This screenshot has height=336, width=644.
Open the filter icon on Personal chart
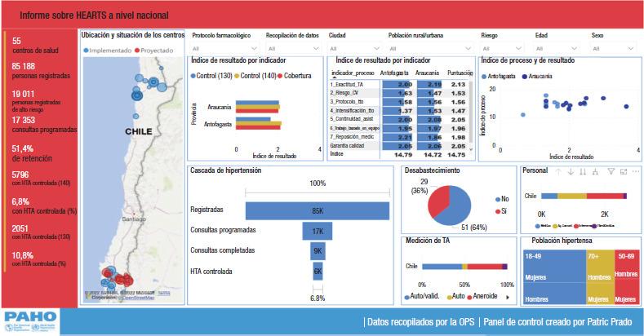click(x=611, y=171)
